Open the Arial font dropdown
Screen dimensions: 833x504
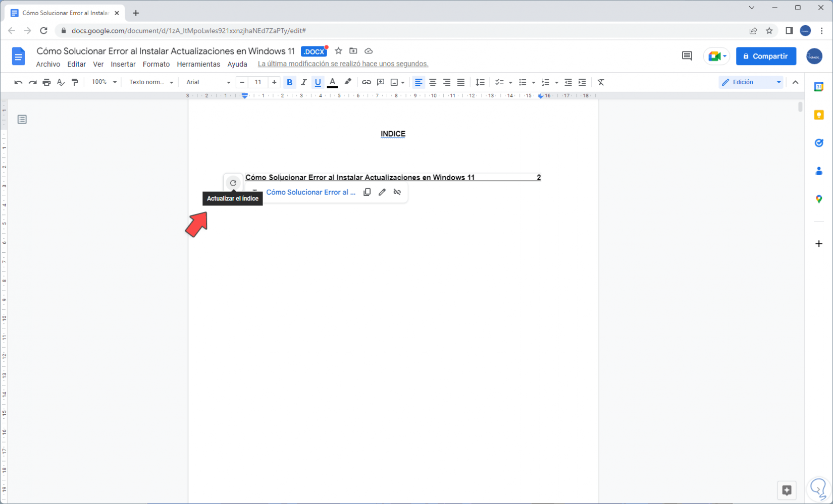208,82
